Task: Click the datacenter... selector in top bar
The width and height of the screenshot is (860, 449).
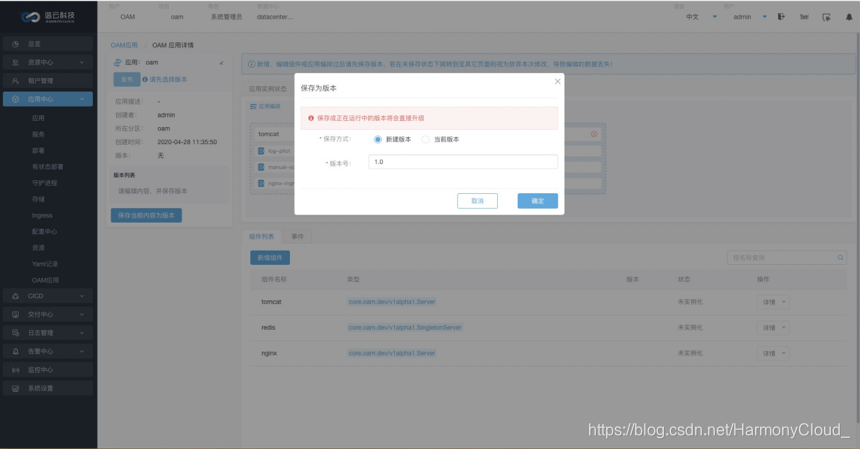Action: (275, 17)
